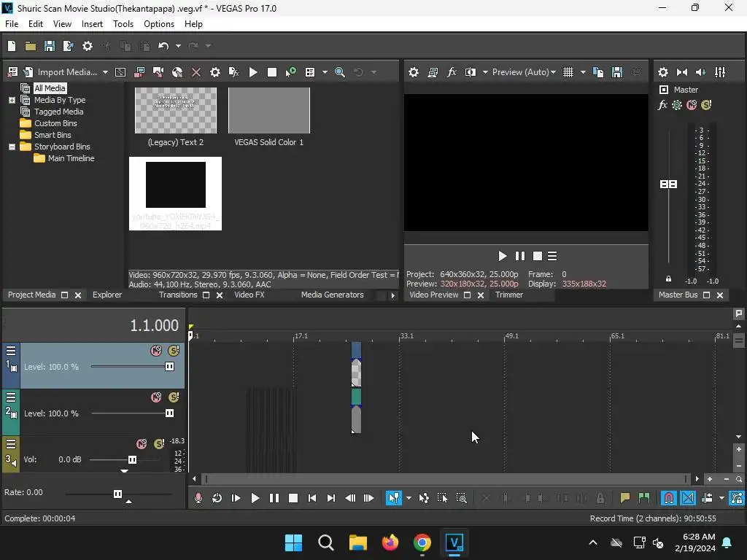Click the magnifier search icon in Project Media
Image resolution: width=747 pixels, height=560 pixels.
(x=340, y=72)
